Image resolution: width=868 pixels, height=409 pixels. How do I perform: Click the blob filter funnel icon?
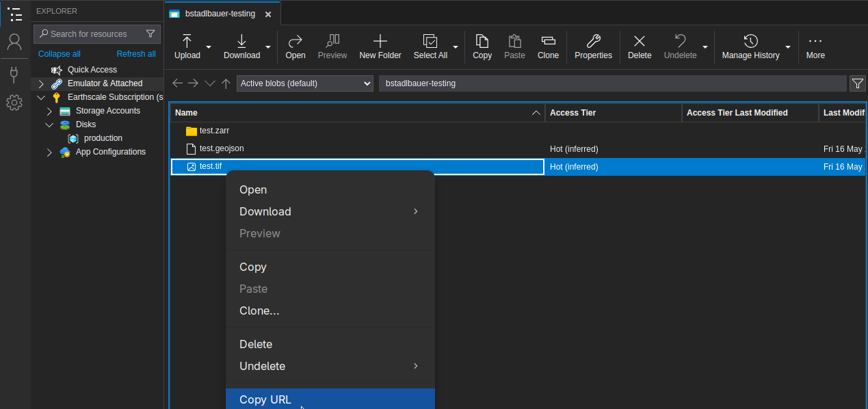tap(857, 83)
